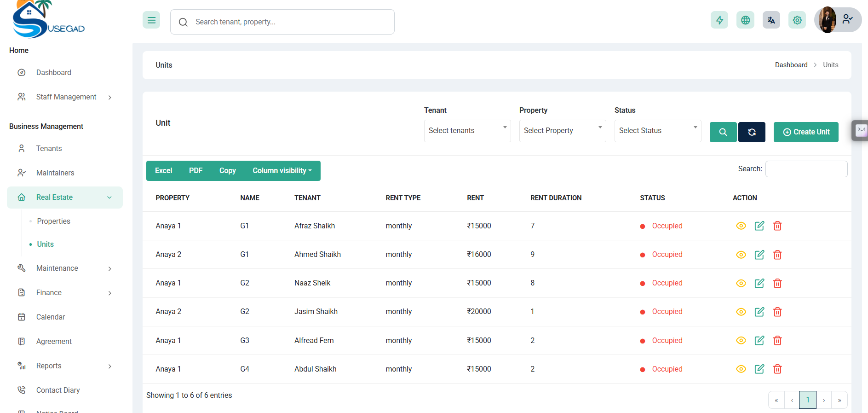
Task: Delete the Abdul Shaikh unit
Action: click(777, 369)
